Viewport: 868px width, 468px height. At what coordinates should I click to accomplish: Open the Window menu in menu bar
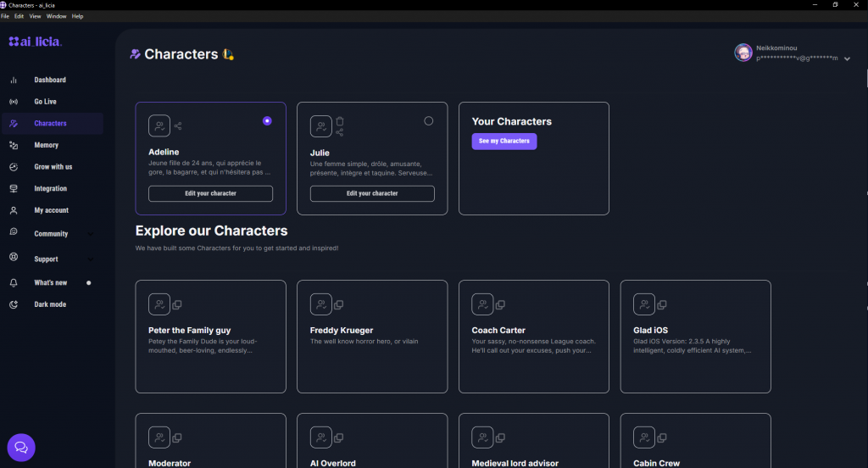pyautogui.click(x=56, y=16)
